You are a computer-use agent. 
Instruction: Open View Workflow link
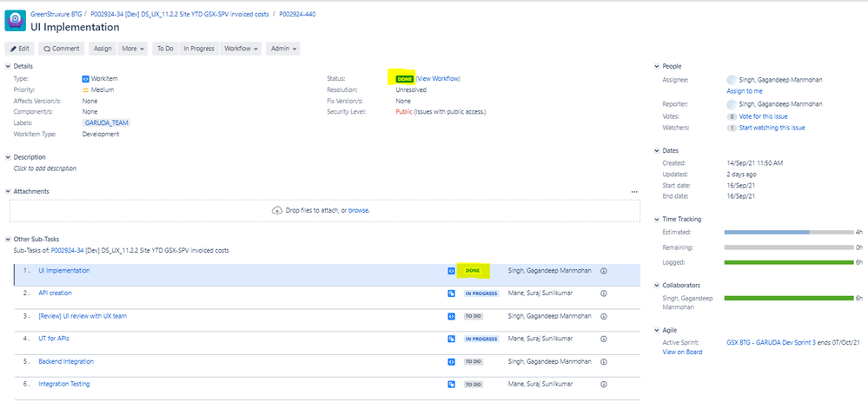(x=438, y=78)
